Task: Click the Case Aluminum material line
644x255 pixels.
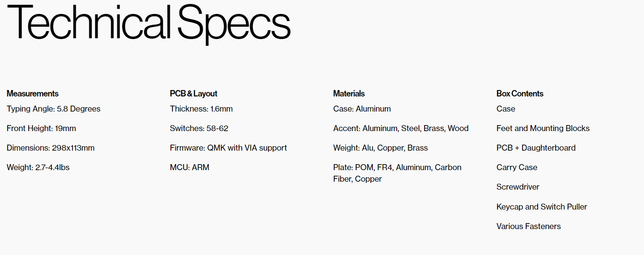Action: pos(362,109)
